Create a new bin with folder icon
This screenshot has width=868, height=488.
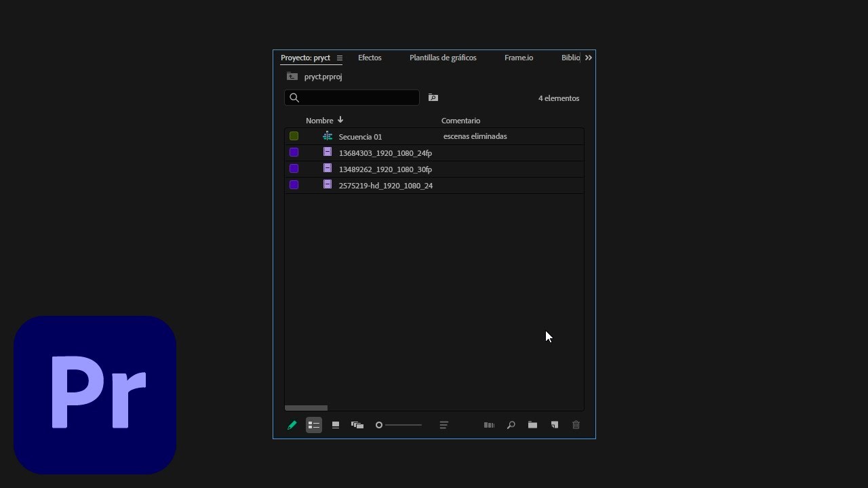533,425
